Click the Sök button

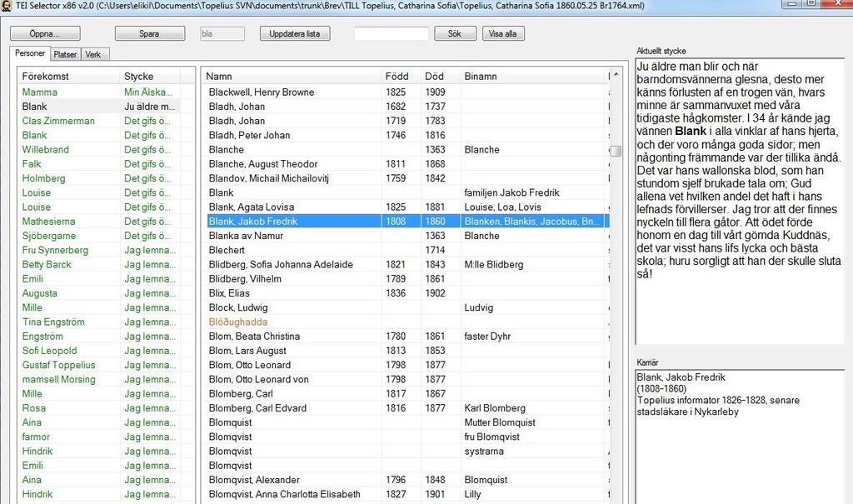click(x=456, y=34)
